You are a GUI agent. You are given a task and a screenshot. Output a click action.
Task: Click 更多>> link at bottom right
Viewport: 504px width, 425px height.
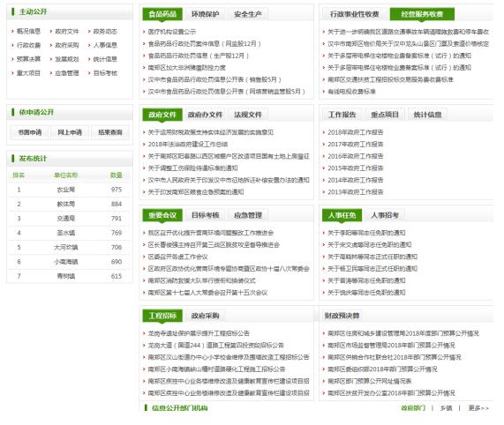pos(478,408)
